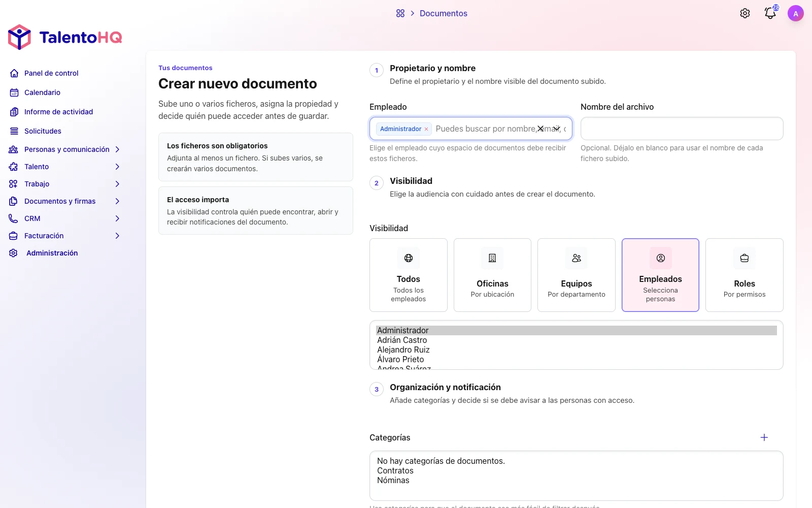
Task: Open Documentos y firmas menu item
Action: tap(60, 201)
